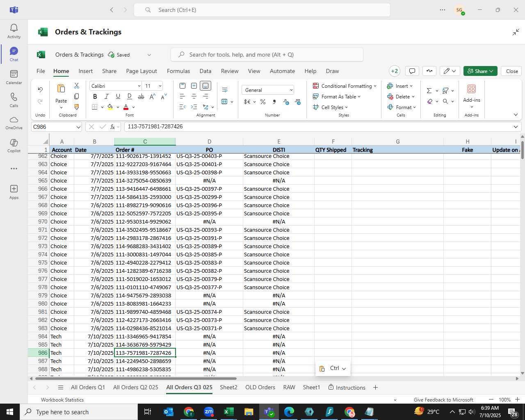Click the Cut scissors icon
Image resolution: width=525 pixels, height=420 pixels.
pos(77,86)
